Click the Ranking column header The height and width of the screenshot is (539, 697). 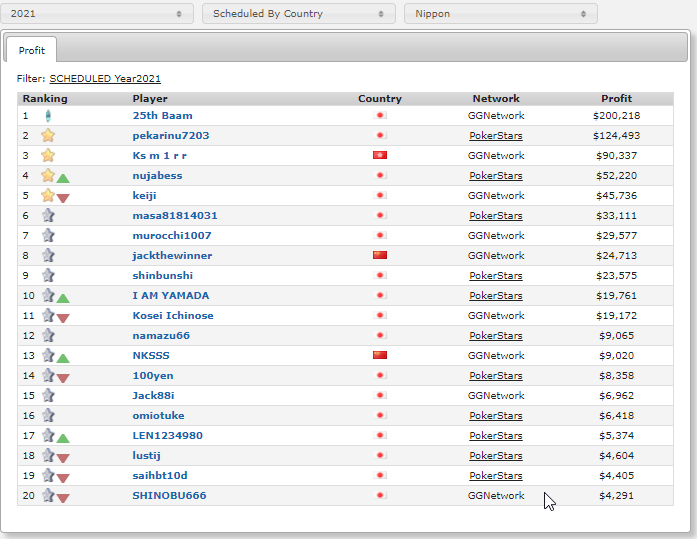(x=45, y=99)
